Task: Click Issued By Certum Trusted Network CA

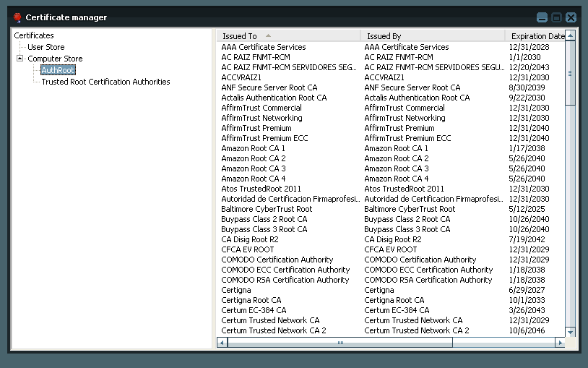Action: [413, 321]
